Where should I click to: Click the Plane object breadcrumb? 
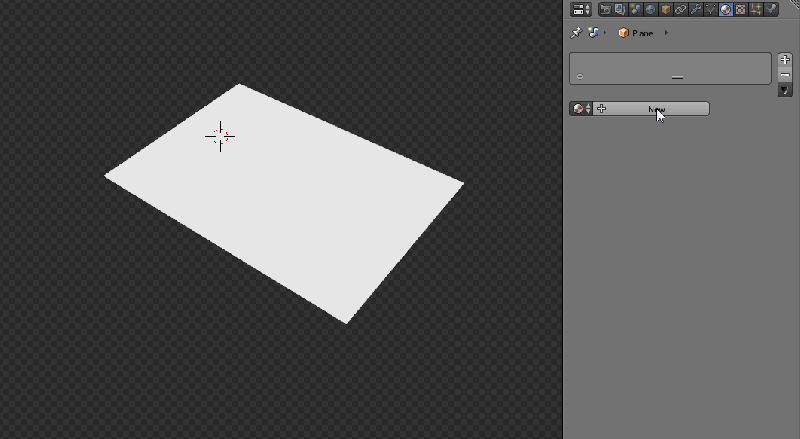(x=642, y=33)
